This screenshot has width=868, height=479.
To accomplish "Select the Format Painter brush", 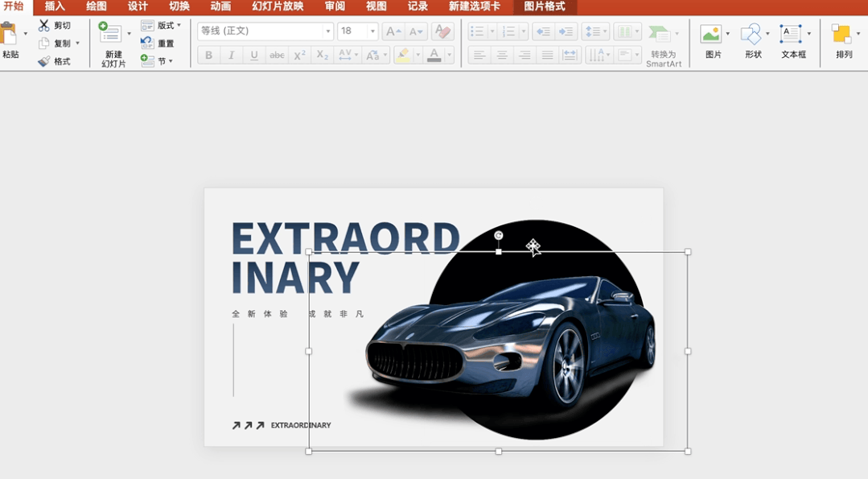I will 43,61.
